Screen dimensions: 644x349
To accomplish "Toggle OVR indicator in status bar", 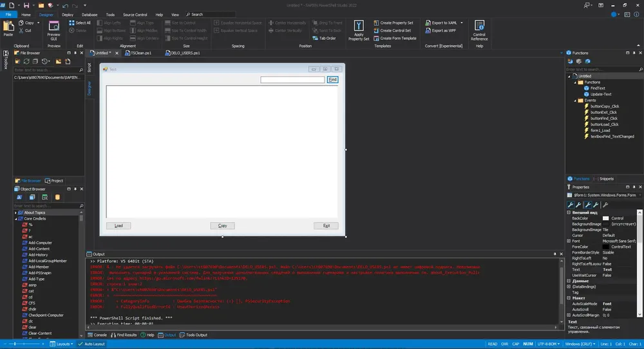I will pos(504,344).
